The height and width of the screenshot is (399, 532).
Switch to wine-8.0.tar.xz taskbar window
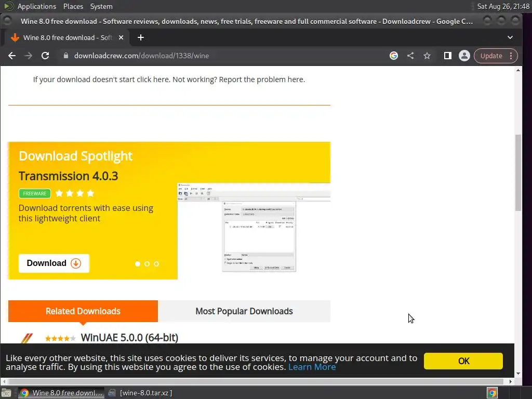click(140, 393)
